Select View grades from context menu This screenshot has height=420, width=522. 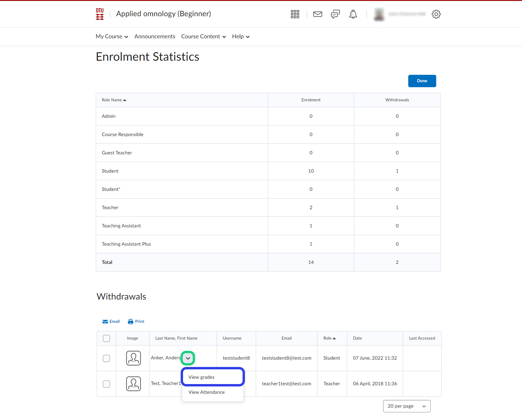(202, 377)
